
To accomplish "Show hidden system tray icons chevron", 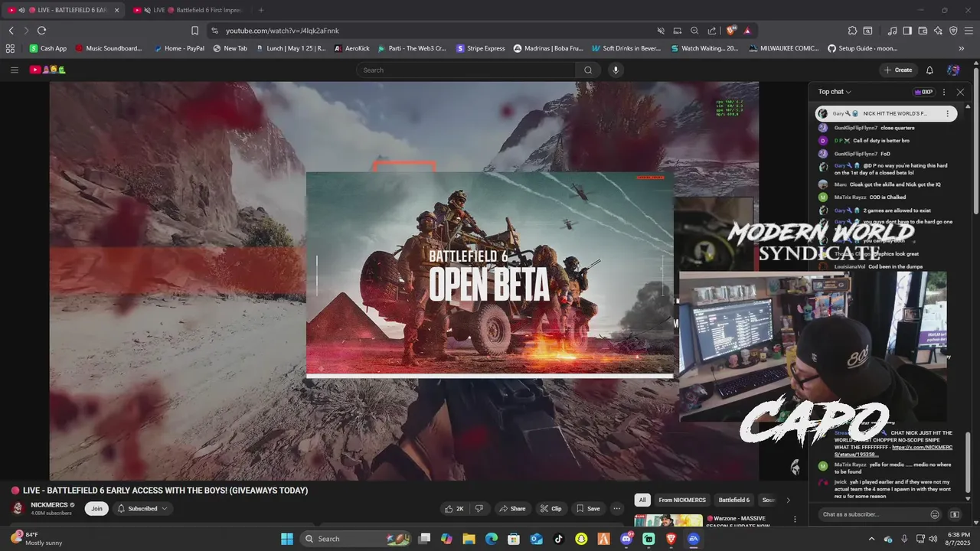I will click(x=871, y=539).
